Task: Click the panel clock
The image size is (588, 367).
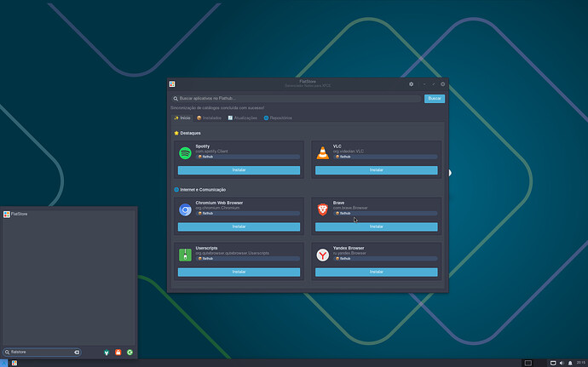Action: pos(580,363)
